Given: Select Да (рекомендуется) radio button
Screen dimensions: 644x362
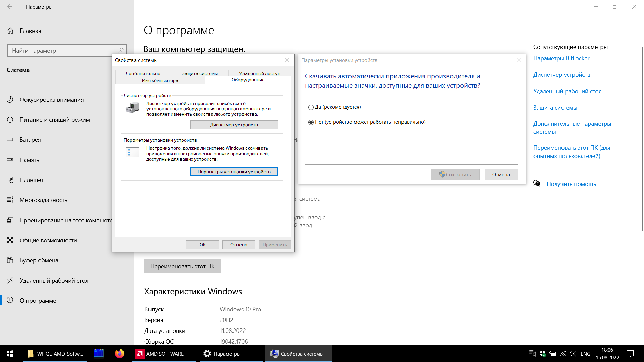Looking at the screenshot, I should [311, 107].
